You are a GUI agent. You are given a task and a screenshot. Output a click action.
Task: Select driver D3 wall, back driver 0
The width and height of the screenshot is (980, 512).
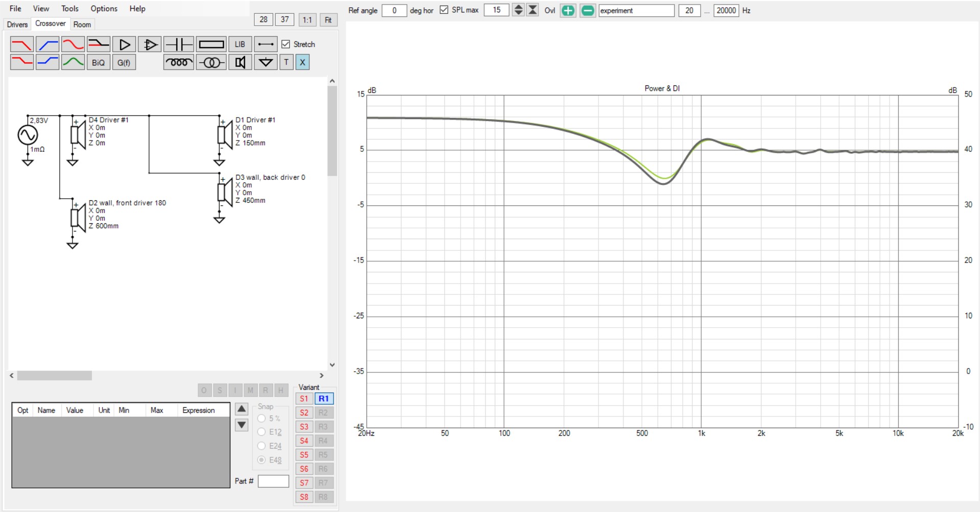(225, 192)
